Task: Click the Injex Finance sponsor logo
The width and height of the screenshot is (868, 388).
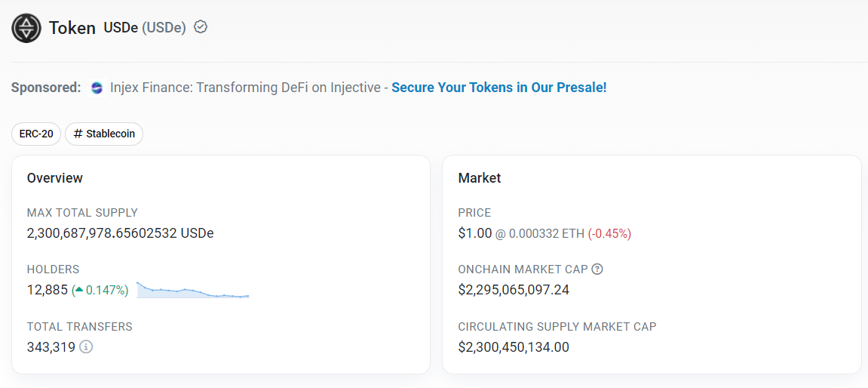Action: (x=97, y=88)
